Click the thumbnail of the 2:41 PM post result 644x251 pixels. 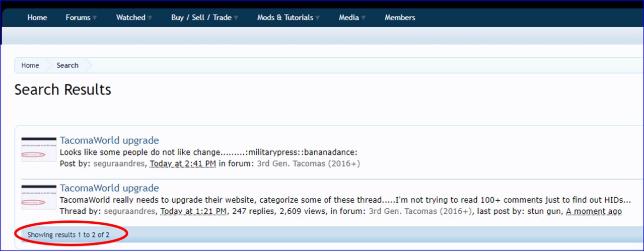tap(39, 149)
